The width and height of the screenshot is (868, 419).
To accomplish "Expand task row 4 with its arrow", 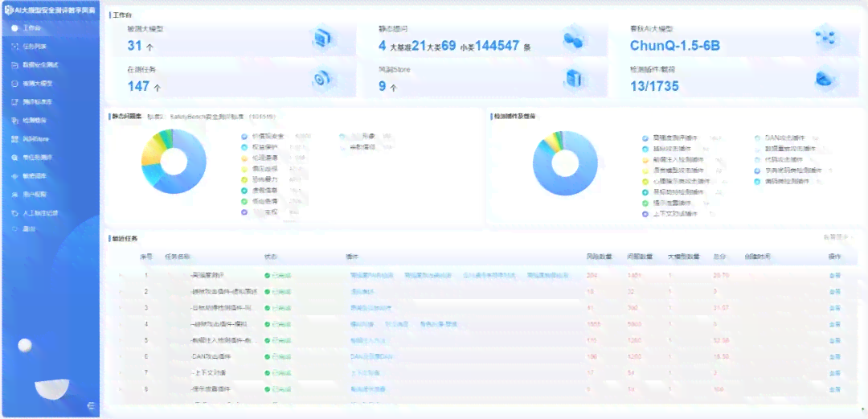I will point(121,323).
